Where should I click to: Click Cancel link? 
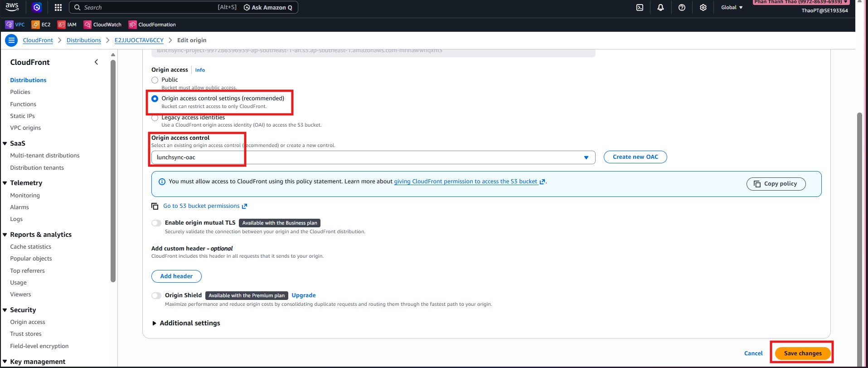pos(753,353)
